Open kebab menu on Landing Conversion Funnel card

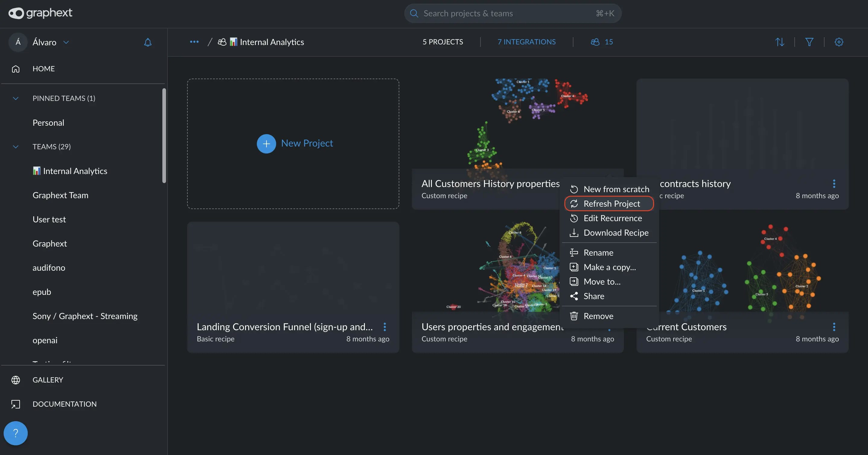pos(385,327)
